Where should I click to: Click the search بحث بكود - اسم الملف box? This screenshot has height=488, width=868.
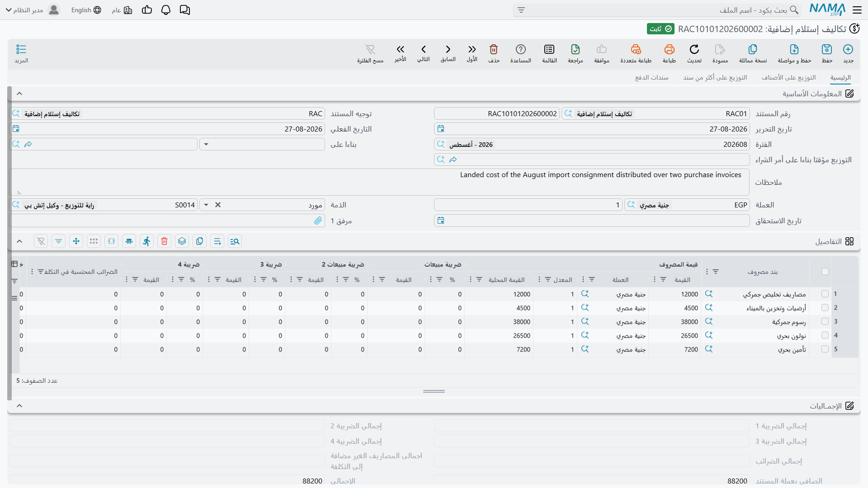tap(657, 10)
